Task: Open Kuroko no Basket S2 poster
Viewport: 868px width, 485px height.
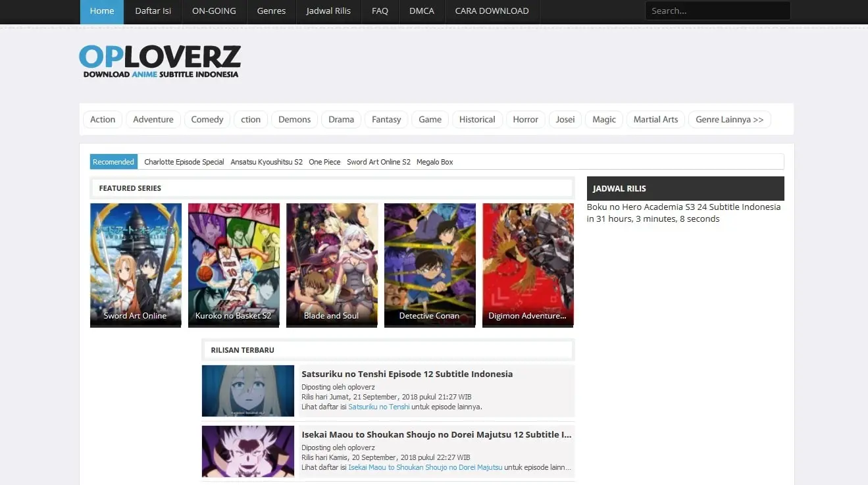Action: point(234,264)
